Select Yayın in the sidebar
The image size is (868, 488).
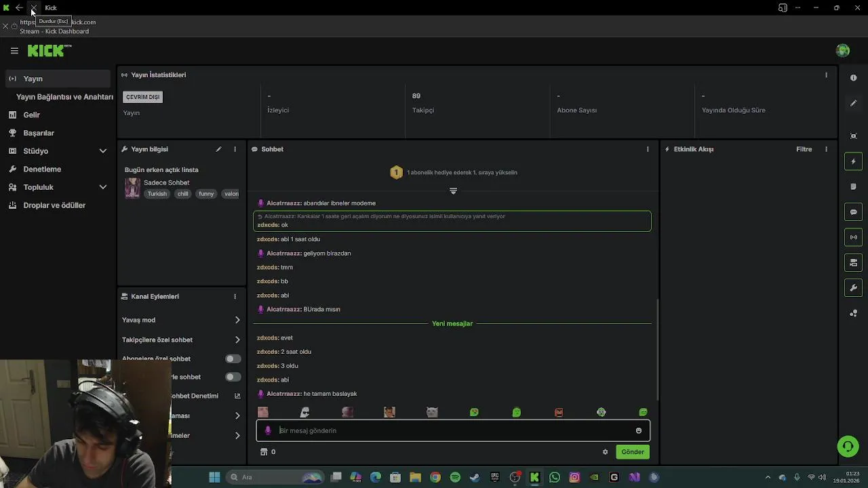point(58,79)
